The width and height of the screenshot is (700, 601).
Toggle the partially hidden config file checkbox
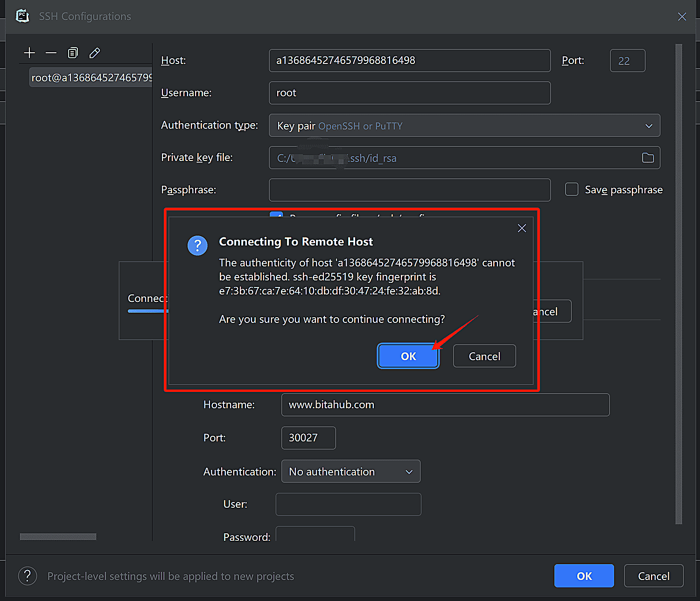click(276, 215)
